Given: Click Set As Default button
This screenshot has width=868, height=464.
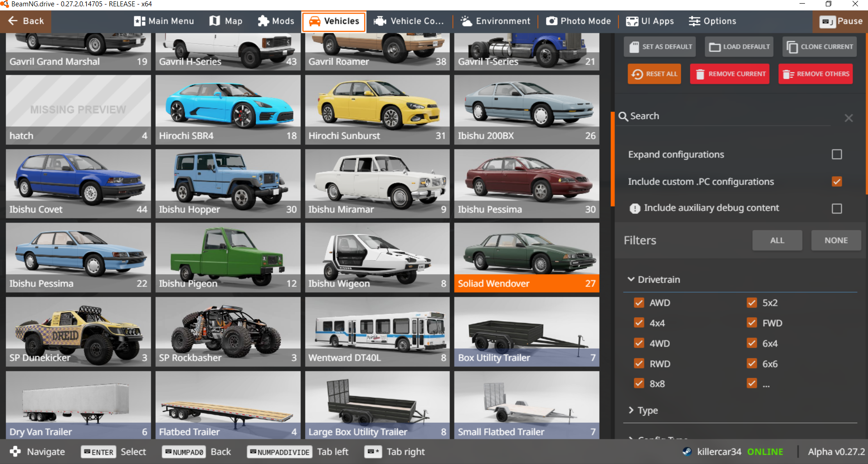Looking at the screenshot, I should (x=660, y=47).
